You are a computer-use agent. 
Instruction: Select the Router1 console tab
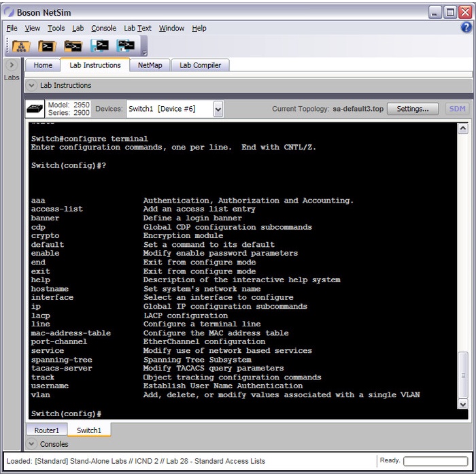[47, 430]
